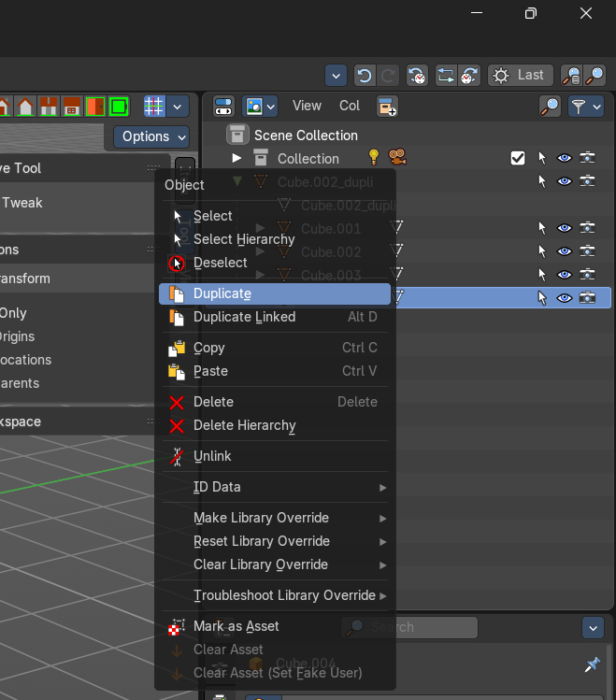Screen dimensions: 616x700
Task: Open dropdown right of bottom Search field
Action: pos(594,628)
